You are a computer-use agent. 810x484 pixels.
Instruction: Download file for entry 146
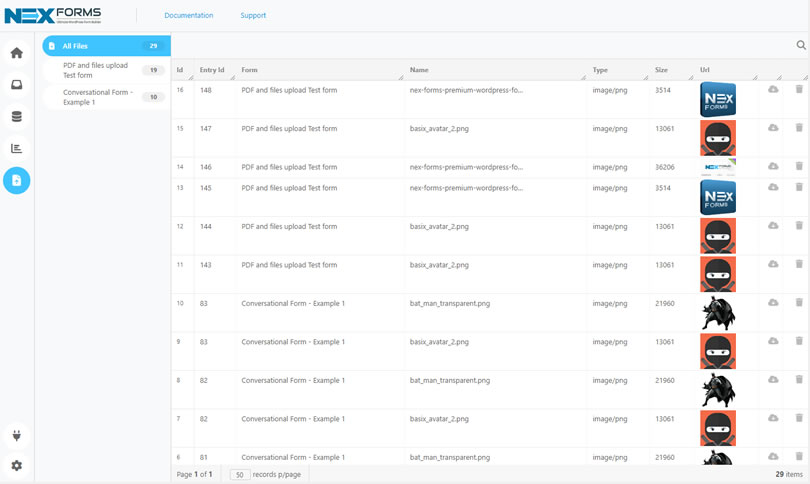click(x=773, y=166)
